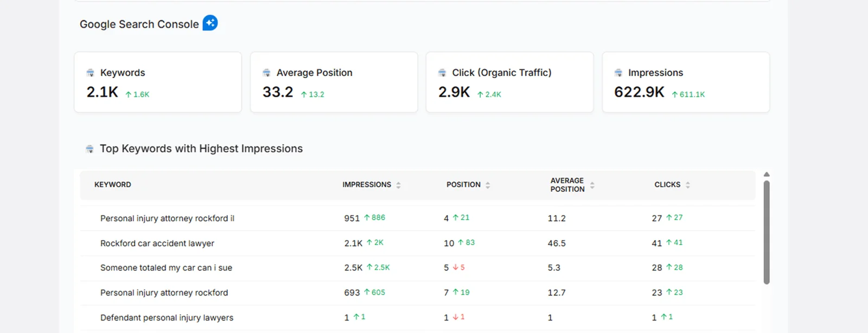This screenshot has height=333, width=868.
Task: Click the 2.1K keywords value
Action: tap(103, 92)
